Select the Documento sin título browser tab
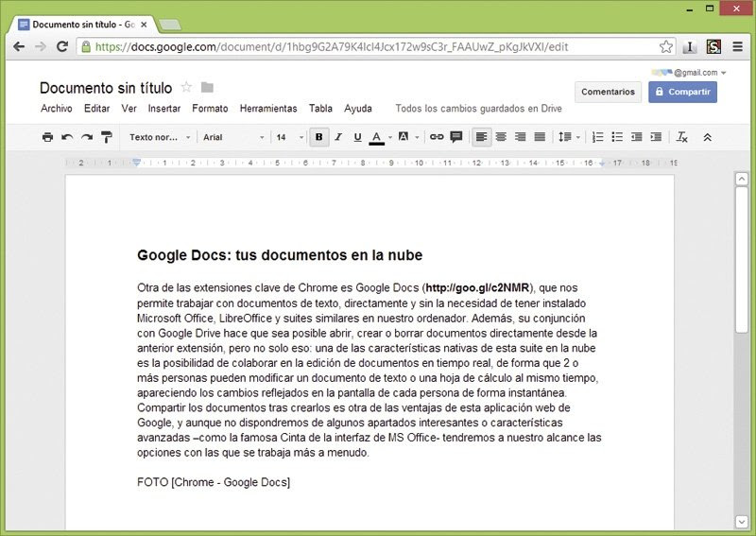Viewport: 756px width, 536px height. (82, 25)
